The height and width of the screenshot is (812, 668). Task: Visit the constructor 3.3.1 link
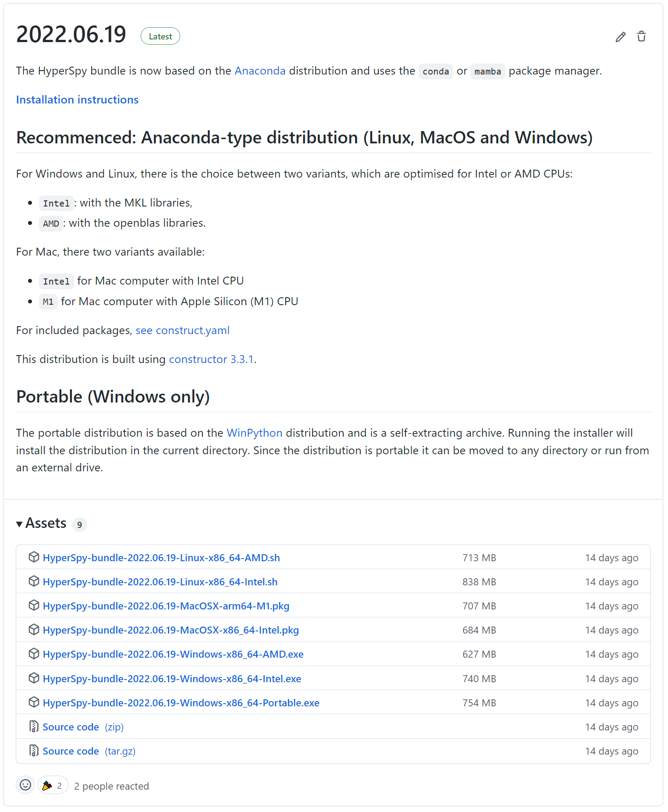211,359
